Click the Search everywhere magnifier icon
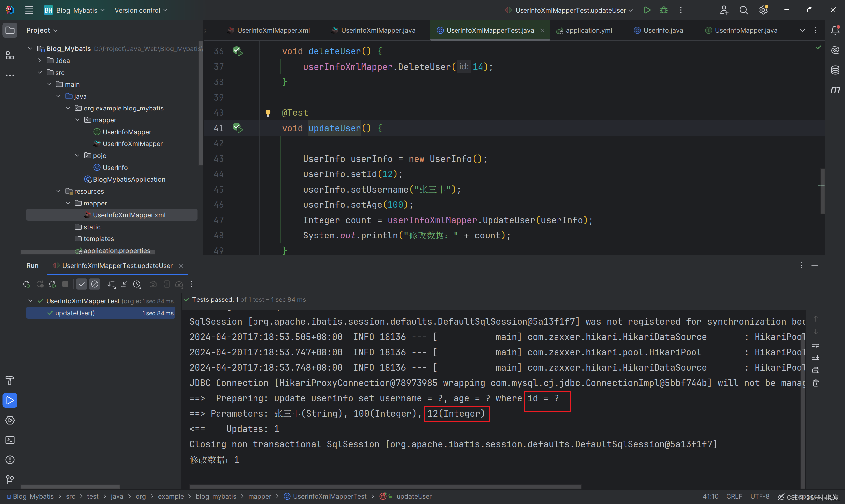This screenshot has height=504, width=845. (742, 10)
